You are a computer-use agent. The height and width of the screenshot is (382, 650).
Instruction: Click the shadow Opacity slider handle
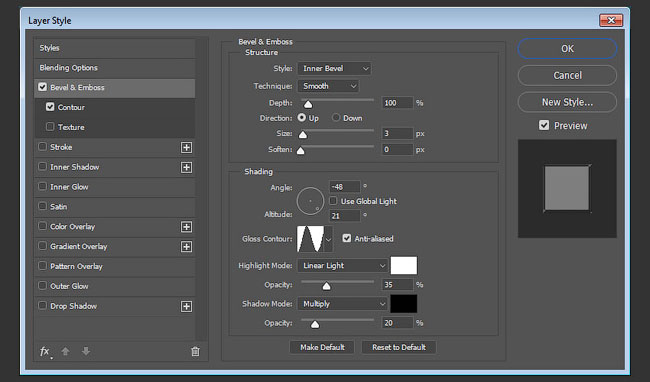315,324
